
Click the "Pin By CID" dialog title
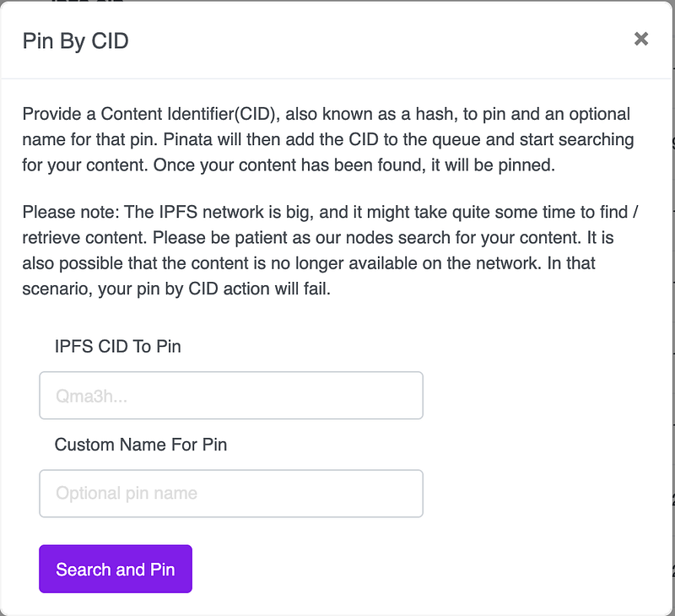coord(76,40)
